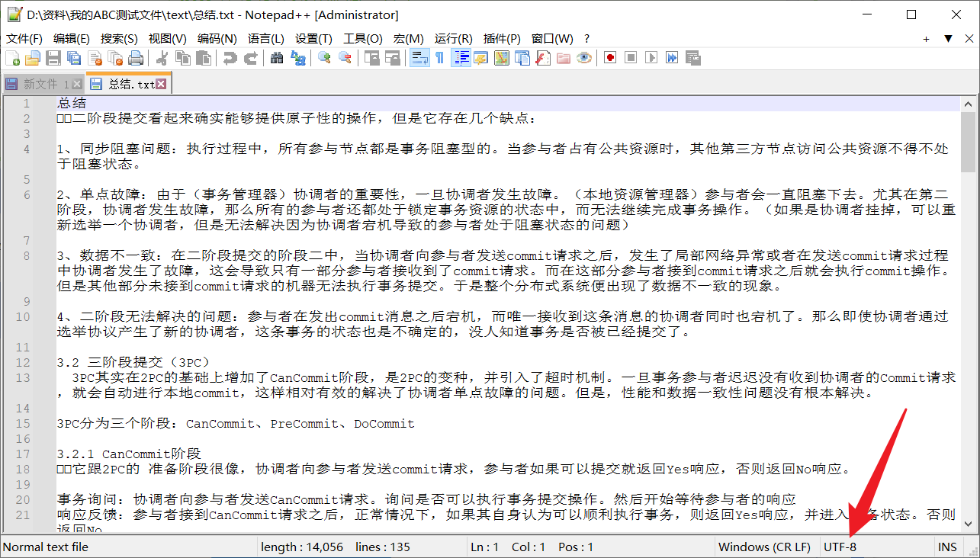Click the vertical scrollbar thumb
The height and width of the screenshot is (558, 980).
pos(968,142)
